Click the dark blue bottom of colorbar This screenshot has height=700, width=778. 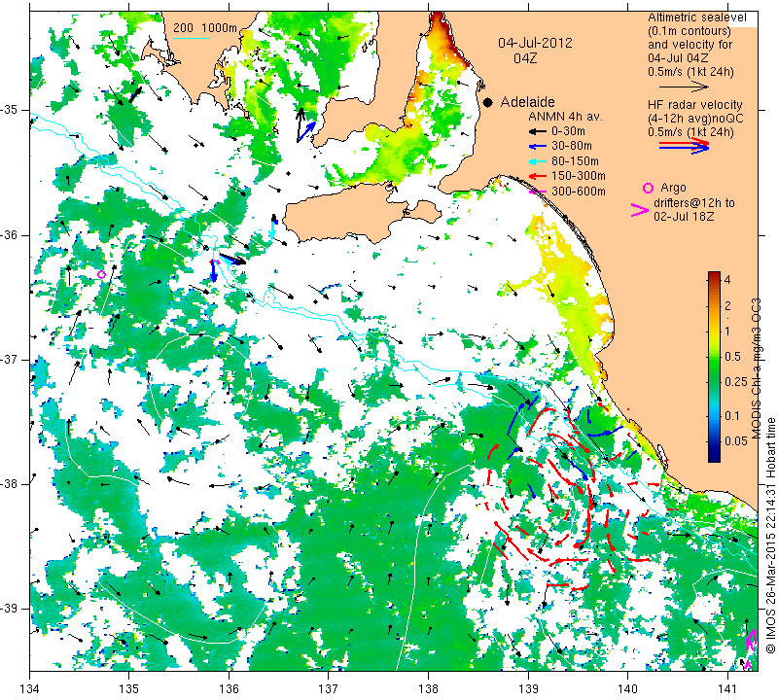click(x=714, y=457)
